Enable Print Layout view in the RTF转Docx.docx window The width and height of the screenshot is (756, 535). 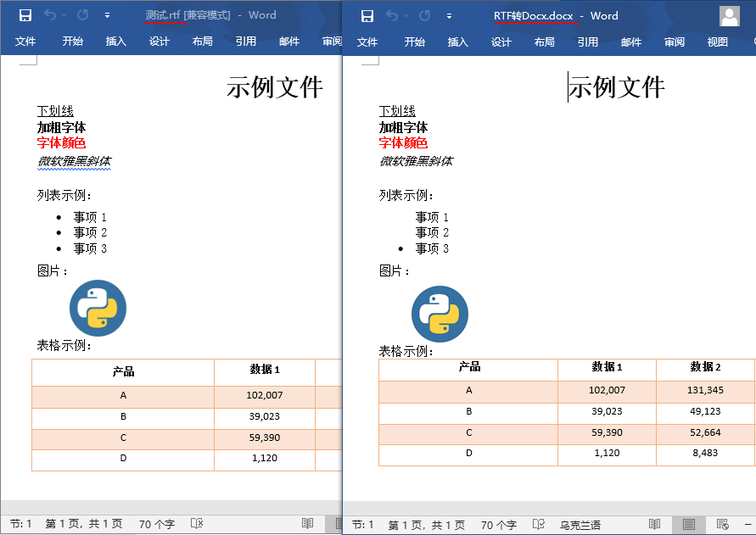[x=688, y=525]
